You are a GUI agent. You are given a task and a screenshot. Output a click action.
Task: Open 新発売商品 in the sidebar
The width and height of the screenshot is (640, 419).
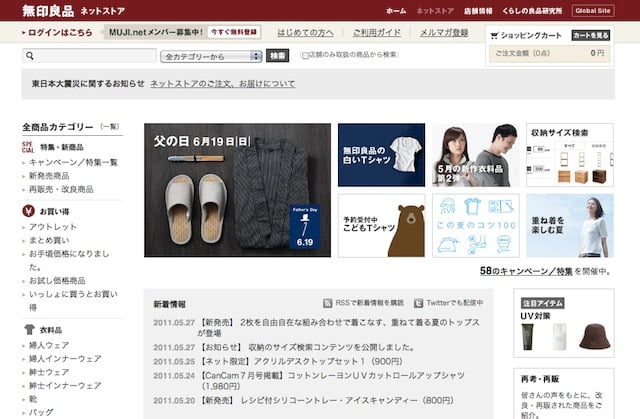[49, 176]
